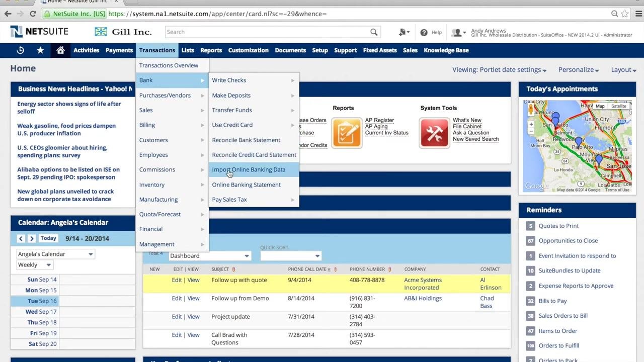Open the Help question mark icon
Screen dimensions: 644x362
tap(424, 32)
